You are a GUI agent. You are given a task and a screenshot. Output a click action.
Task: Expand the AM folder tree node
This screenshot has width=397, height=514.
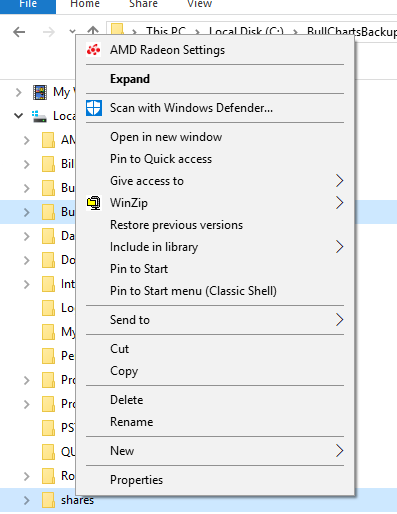pyautogui.click(x=27, y=140)
